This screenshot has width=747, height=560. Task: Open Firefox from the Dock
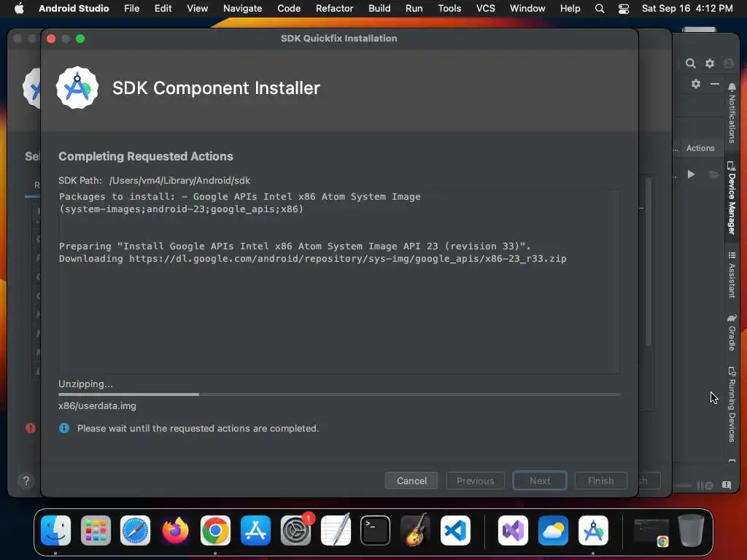175,531
